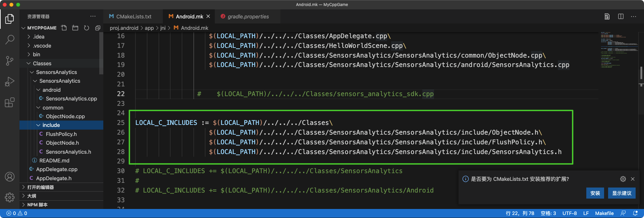The width and height of the screenshot is (644, 218).
Task: Switch to Android.mk tab
Action: 190,16
